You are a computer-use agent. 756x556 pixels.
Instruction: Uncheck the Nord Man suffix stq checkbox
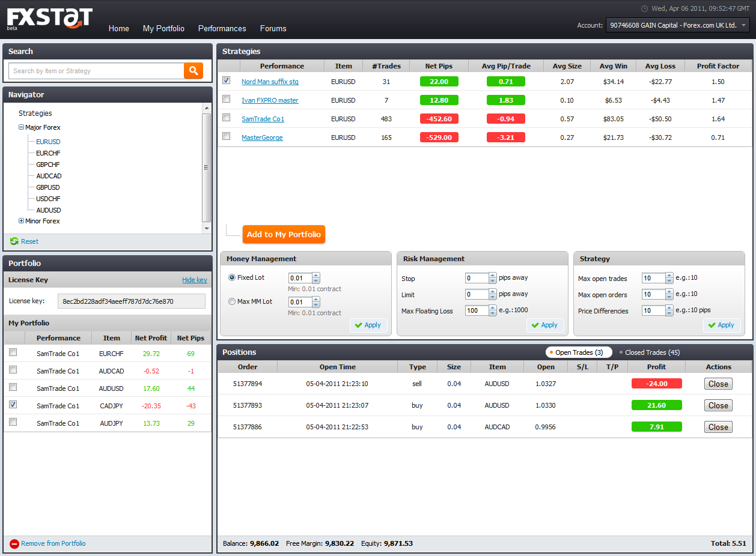(x=227, y=80)
